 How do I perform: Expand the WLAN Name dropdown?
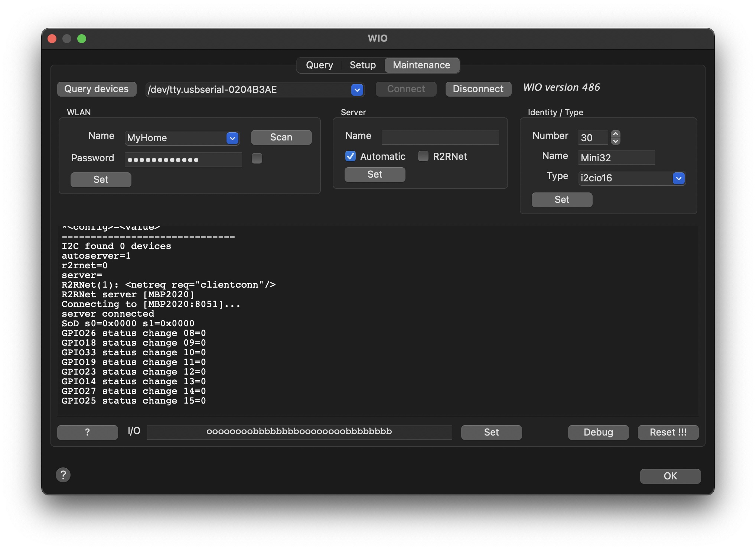point(232,138)
